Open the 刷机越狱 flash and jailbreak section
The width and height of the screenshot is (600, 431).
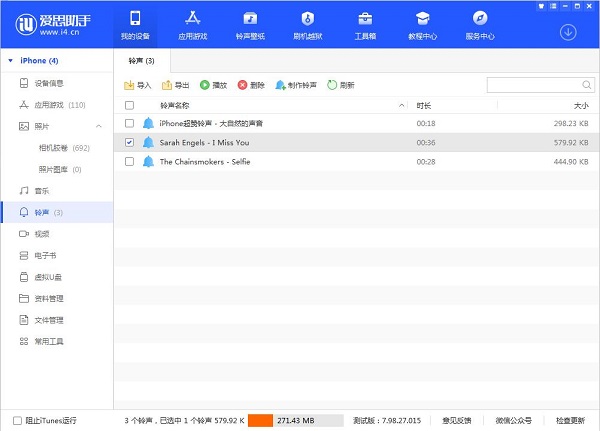(x=308, y=25)
